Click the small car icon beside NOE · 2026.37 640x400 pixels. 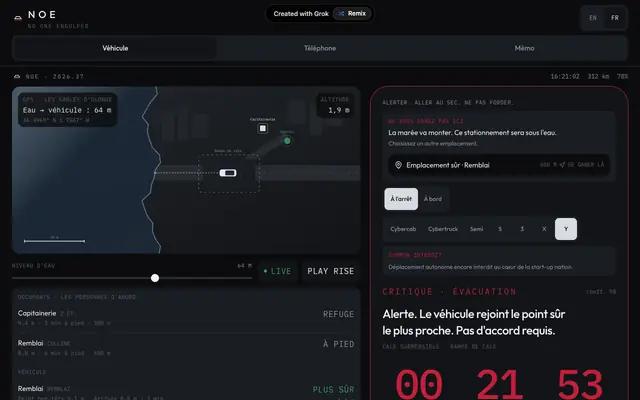point(17,76)
